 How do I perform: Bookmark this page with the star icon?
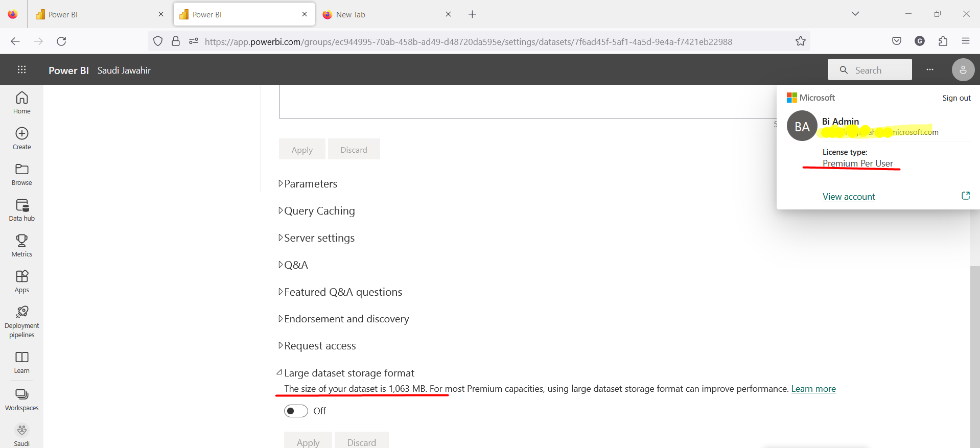coord(801,41)
